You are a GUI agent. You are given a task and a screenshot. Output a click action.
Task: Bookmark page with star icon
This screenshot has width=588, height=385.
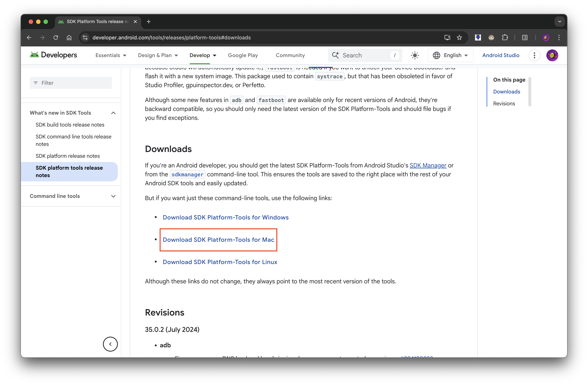click(459, 38)
